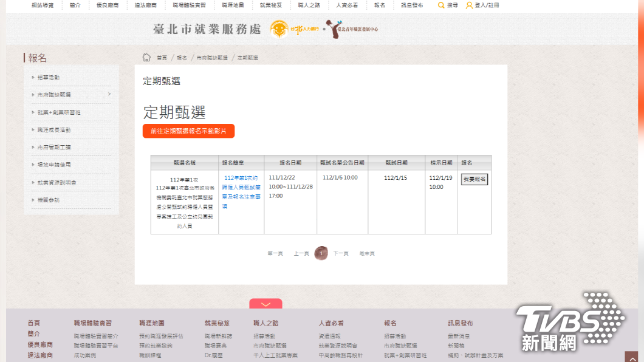Click footer 預約職涯發展評估 link
The height and width of the screenshot is (362, 644).
pyautogui.click(x=161, y=336)
